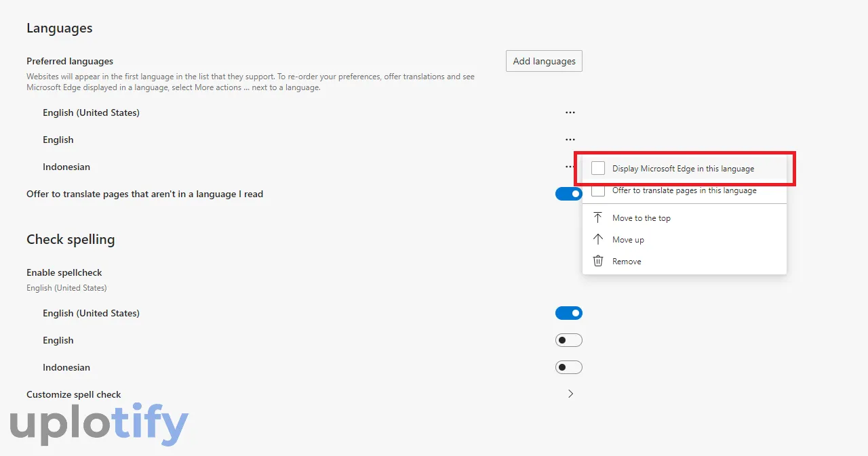
Task: Open the Customize spell check setting
Action: pos(304,394)
